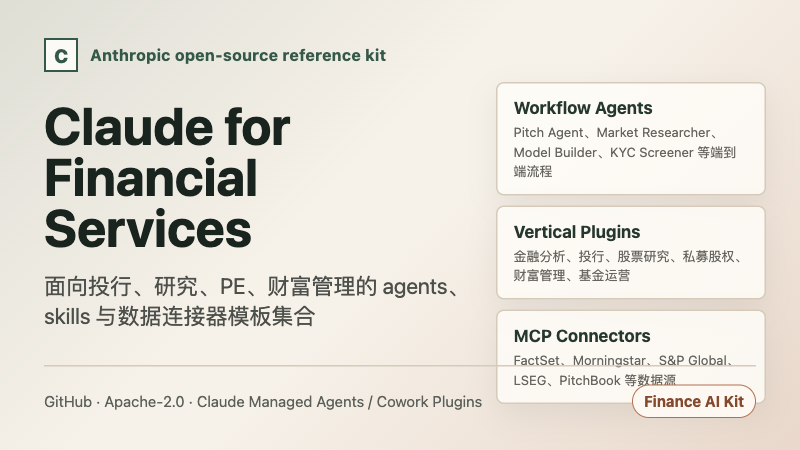Click the 'Workflow Agents' card title
The image size is (800, 450).
click(x=583, y=108)
